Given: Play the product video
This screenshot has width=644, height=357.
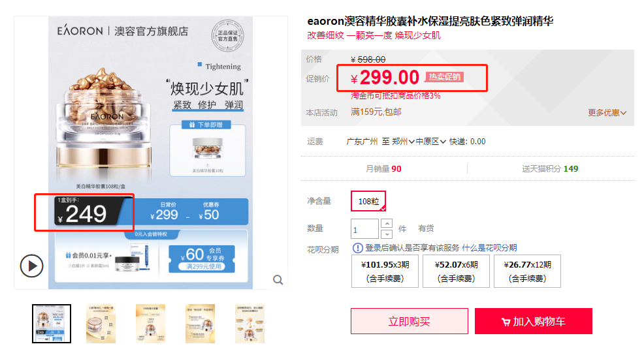Looking at the screenshot, I should pos(31,266).
